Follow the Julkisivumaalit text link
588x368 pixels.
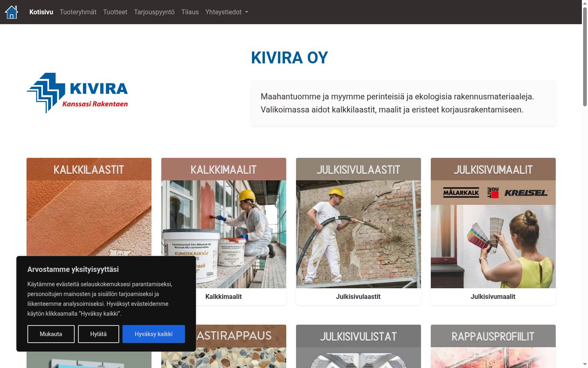click(x=493, y=297)
